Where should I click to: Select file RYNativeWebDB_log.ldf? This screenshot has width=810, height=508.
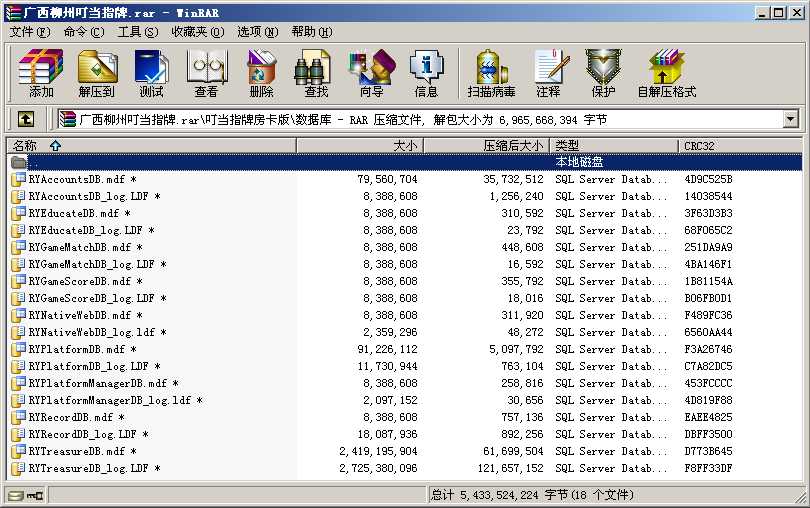(x=97, y=332)
